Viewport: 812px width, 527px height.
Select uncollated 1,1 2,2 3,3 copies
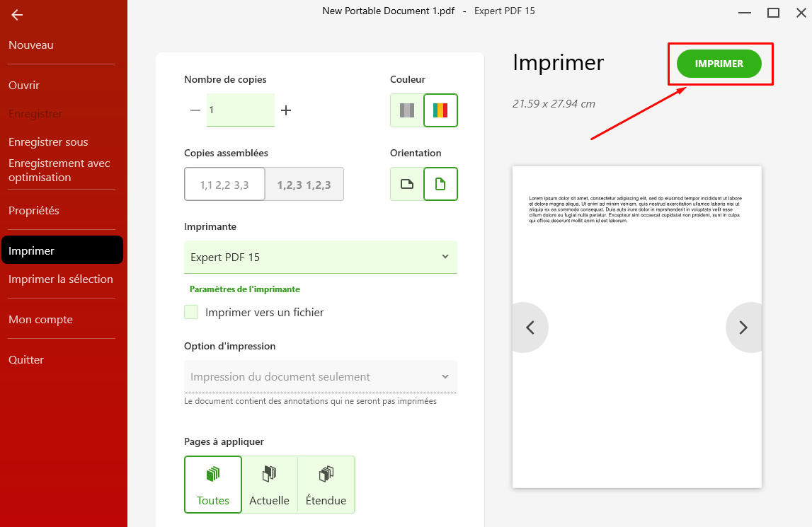pyautogui.click(x=224, y=185)
